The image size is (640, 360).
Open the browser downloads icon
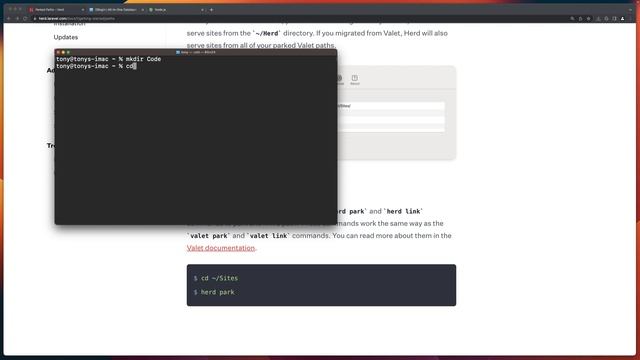[598, 19]
